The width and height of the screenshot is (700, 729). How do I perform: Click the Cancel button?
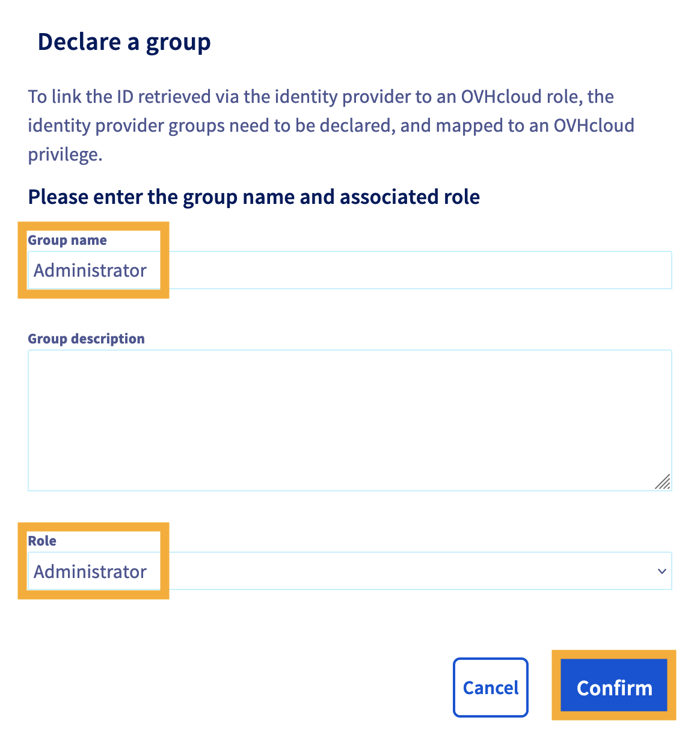491,687
